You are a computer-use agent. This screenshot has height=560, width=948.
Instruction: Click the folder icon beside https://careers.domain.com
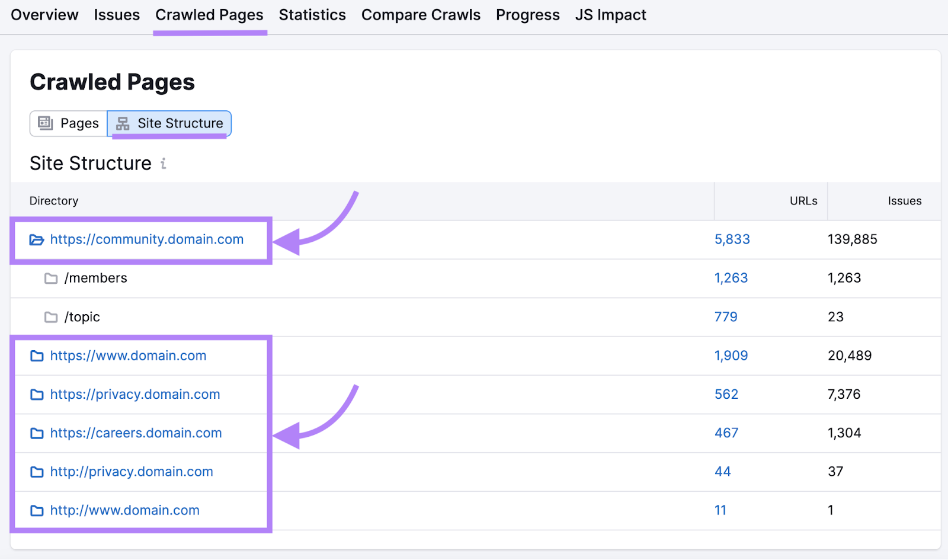37,433
